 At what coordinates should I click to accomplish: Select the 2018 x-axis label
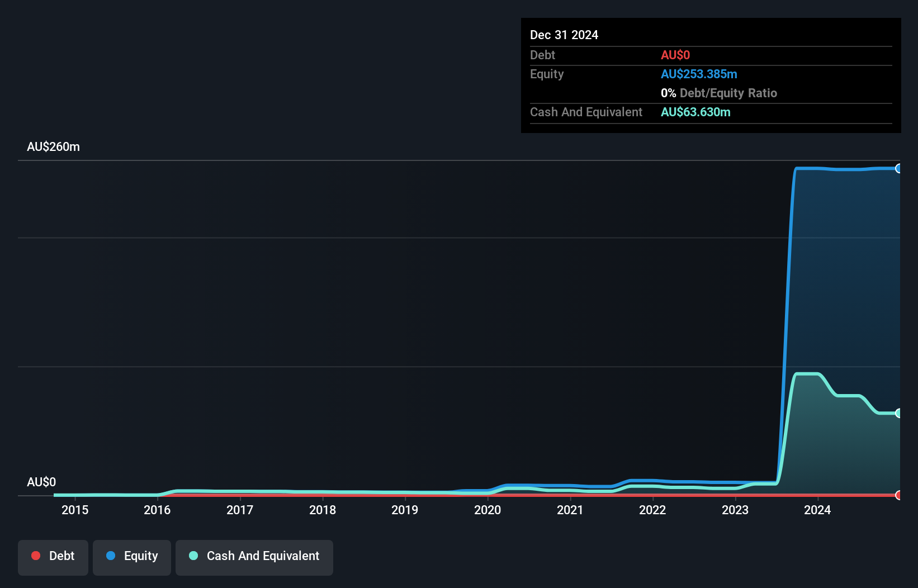pyautogui.click(x=323, y=510)
